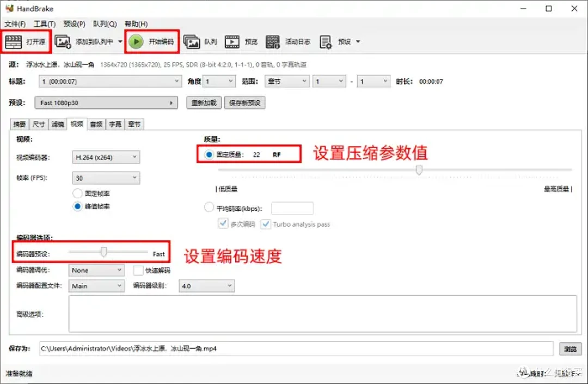Toggle the Fast Decode (快速解码) checkbox
Screen dimensions: 588x384
(x=138, y=270)
